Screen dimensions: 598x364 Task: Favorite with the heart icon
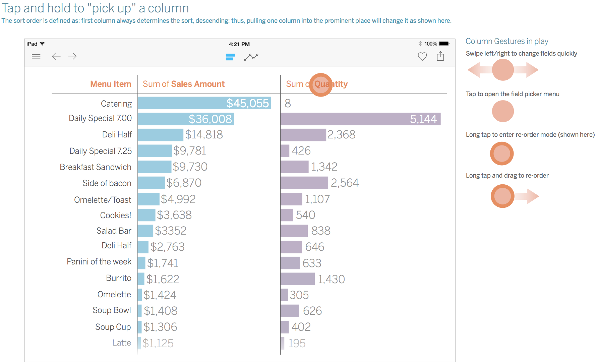tap(422, 57)
